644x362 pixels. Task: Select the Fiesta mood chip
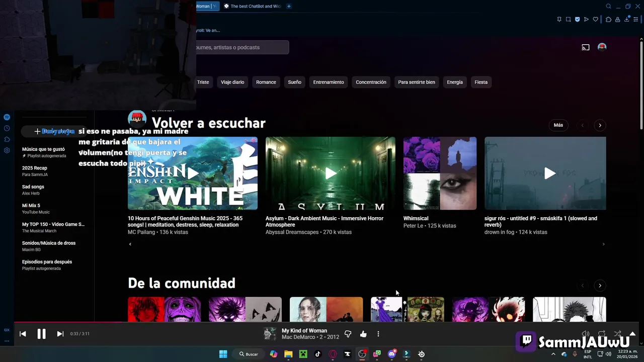(x=481, y=82)
